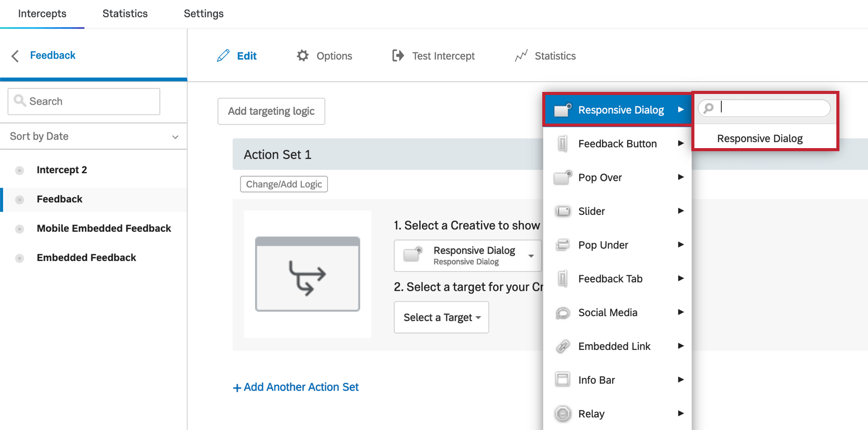Click the Pop Under creative icon
This screenshot has width=868, height=430.
pyautogui.click(x=563, y=245)
